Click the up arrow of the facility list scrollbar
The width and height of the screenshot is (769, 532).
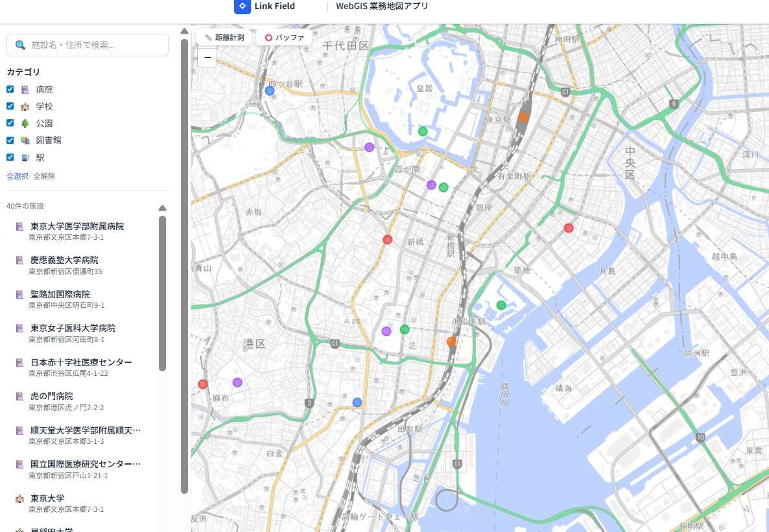tap(162, 209)
